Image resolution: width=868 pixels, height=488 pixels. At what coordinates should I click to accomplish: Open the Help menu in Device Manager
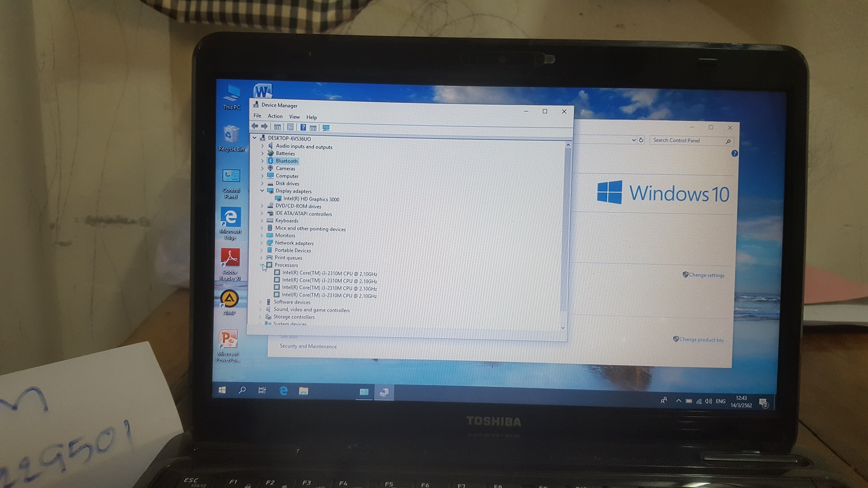point(311,117)
